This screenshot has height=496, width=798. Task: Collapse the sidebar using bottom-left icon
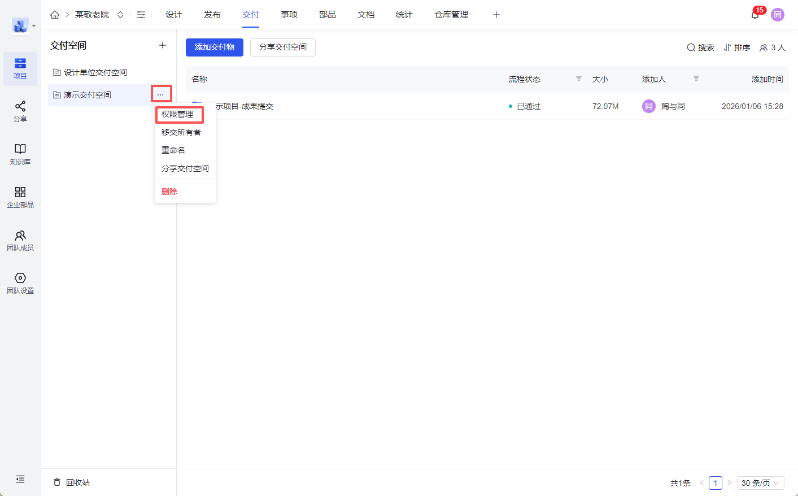(x=20, y=481)
